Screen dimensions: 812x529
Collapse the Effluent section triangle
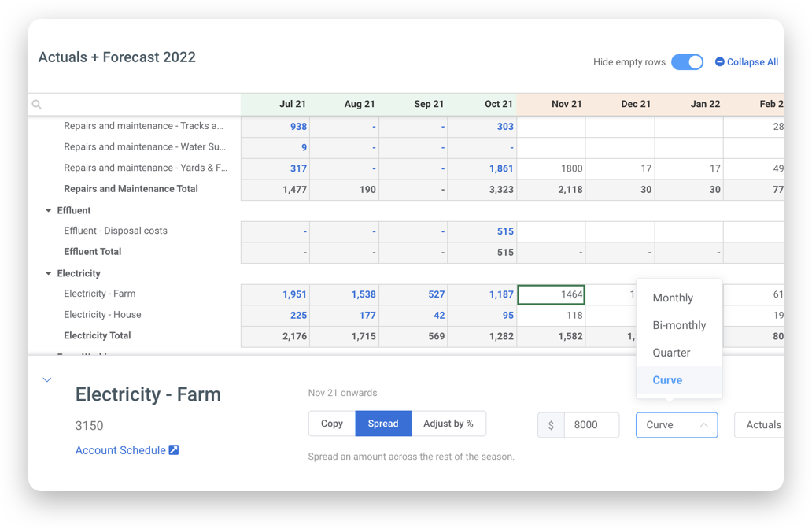[x=49, y=210]
